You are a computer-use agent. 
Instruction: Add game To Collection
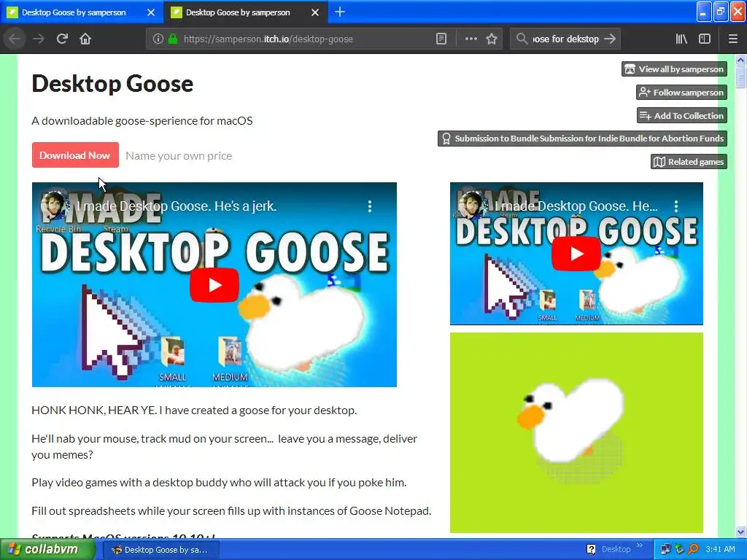682,115
